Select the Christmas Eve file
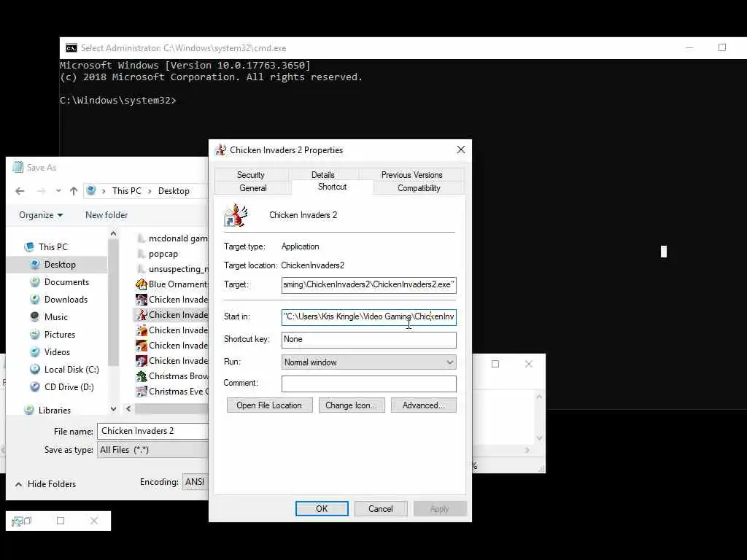747x560 pixels. point(172,392)
